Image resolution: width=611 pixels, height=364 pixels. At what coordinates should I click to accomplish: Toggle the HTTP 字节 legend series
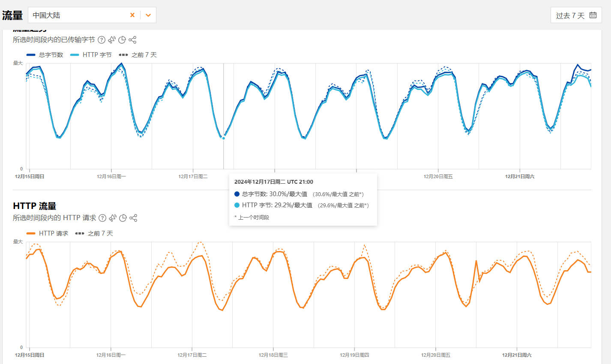91,55
